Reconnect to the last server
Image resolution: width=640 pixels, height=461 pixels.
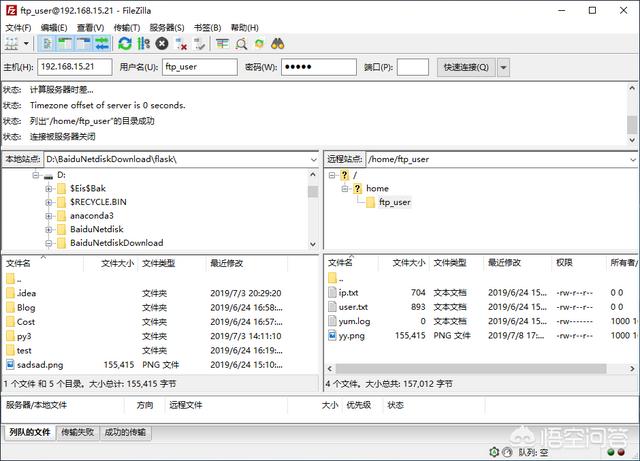point(200,43)
